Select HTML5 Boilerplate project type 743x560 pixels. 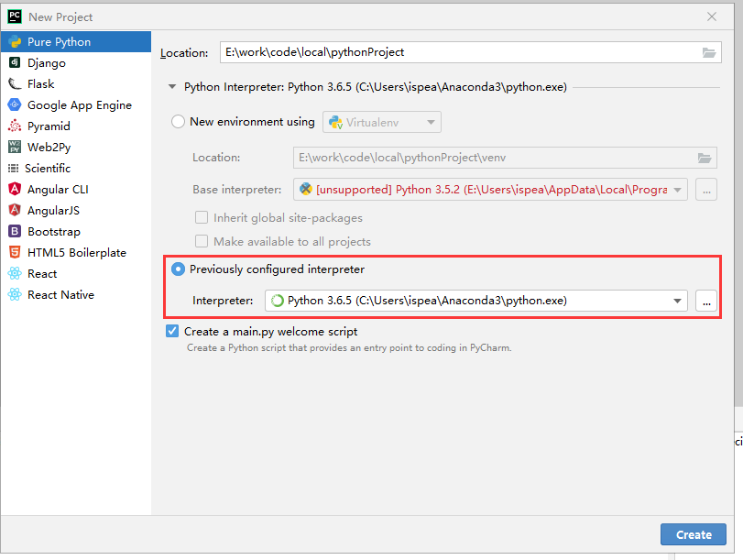[x=76, y=252]
